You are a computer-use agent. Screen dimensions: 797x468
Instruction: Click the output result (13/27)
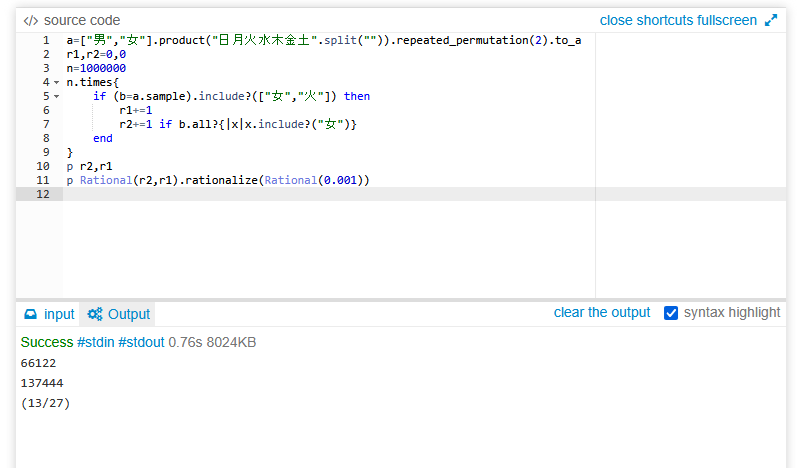tap(45, 403)
